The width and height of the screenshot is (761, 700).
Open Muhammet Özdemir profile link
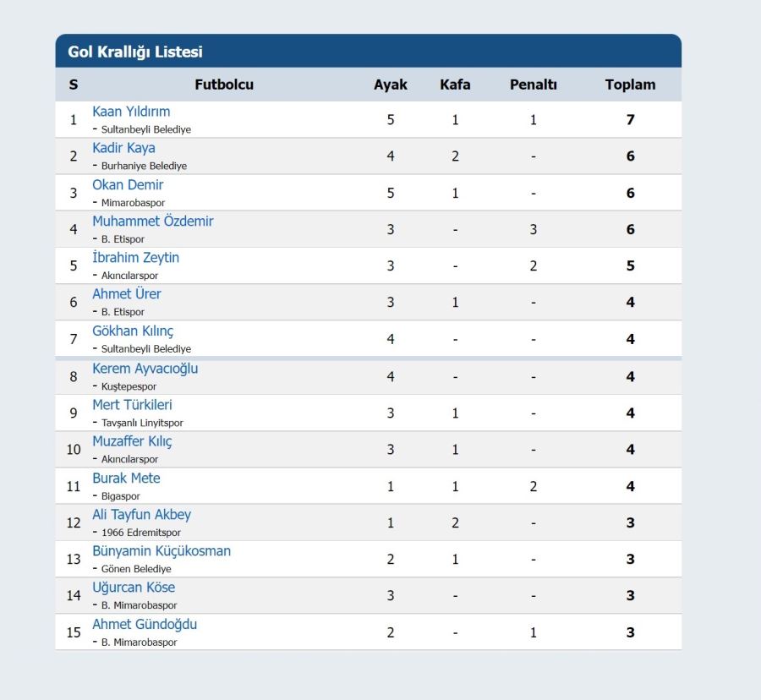pyautogui.click(x=152, y=221)
